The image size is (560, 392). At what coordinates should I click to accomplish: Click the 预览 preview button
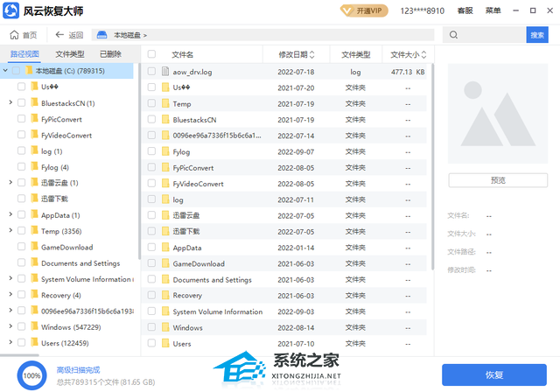point(498,180)
